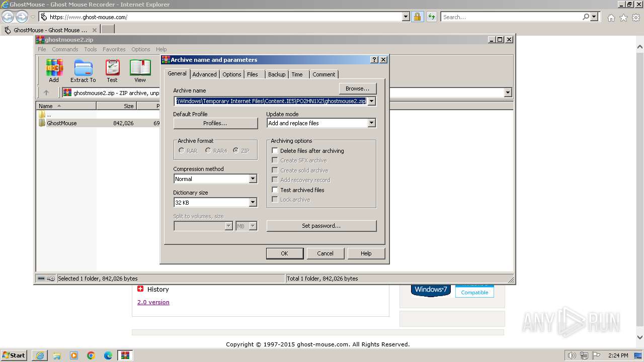Click the IE address bar URL field
644x362 pixels.
tap(224, 17)
